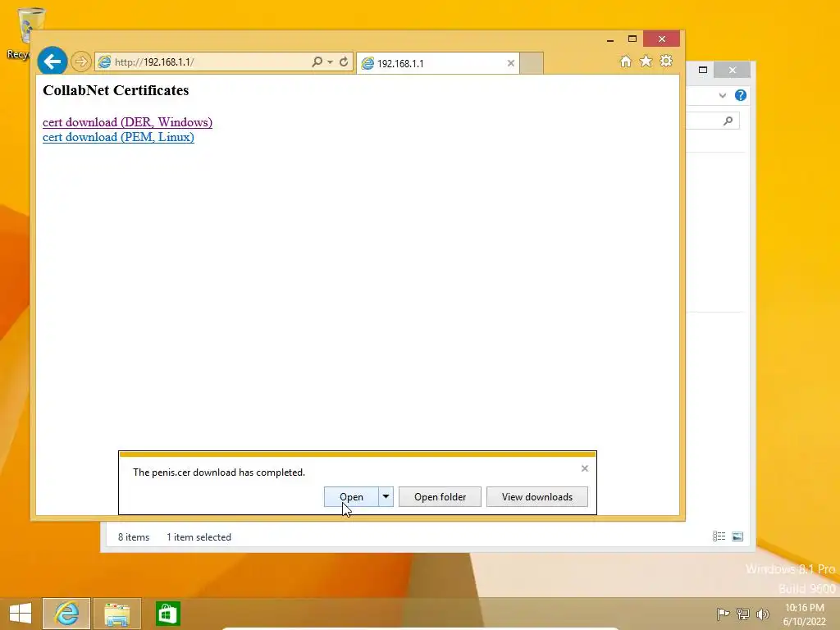Download the DER Windows certificate link
The height and width of the screenshot is (630, 840).
click(127, 122)
